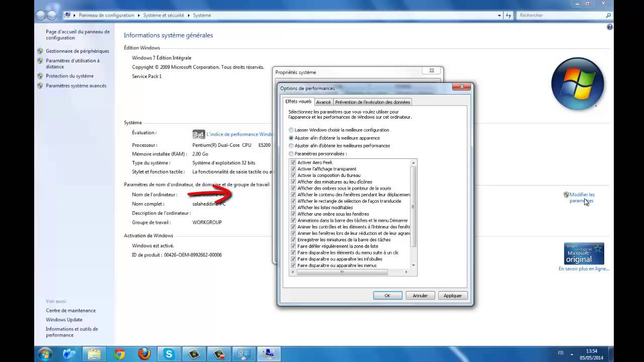Toggle Faire disparaître ou apparaître les menus
Viewport: 644px width, 362px height.
point(293,265)
